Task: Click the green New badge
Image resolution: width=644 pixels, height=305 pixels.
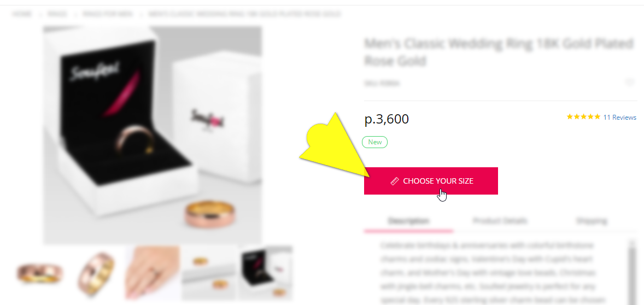Action: coord(374,142)
